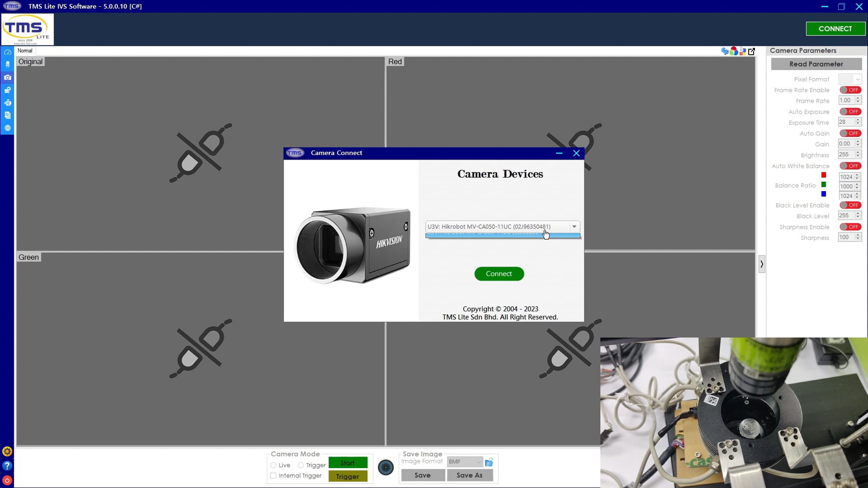This screenshot has height=488, width=868.
Task: Toggle Auto Exposure switch
Action: 850,112
